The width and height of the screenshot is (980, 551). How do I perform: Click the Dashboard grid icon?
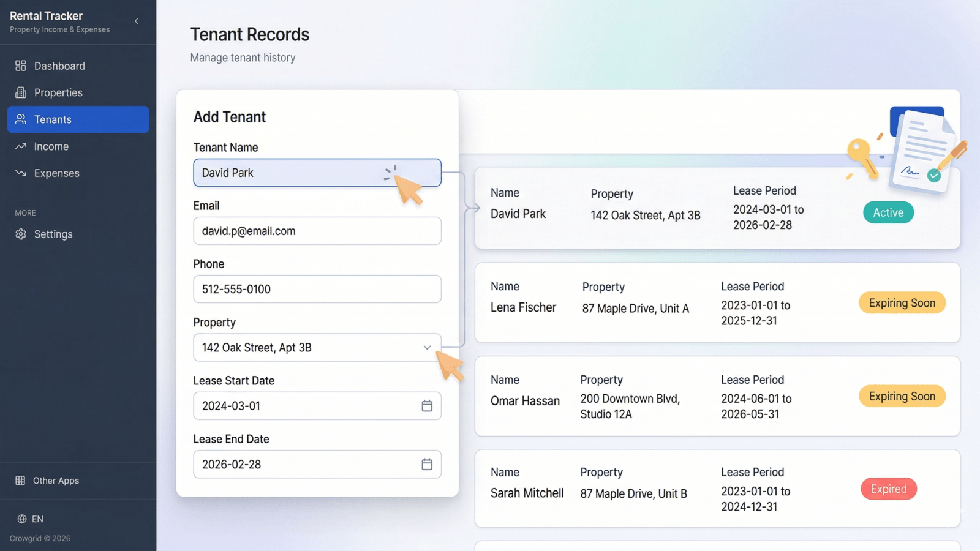tap(21, 66)
